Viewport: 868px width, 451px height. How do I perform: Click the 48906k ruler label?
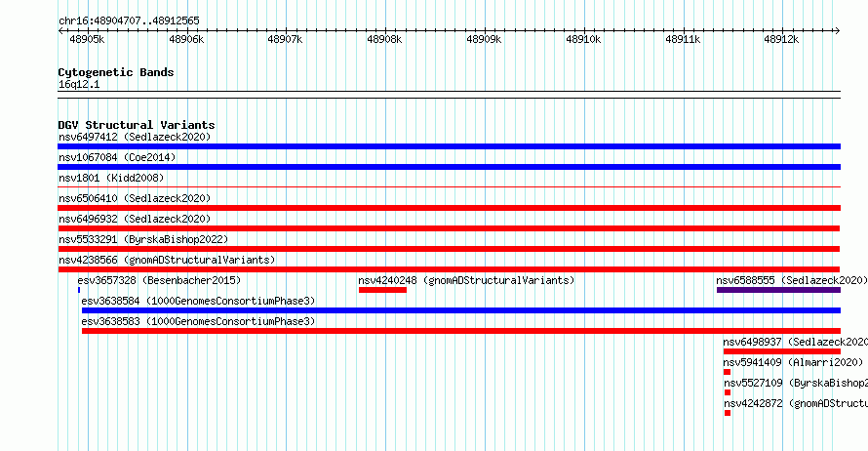(x=186, y=39)
